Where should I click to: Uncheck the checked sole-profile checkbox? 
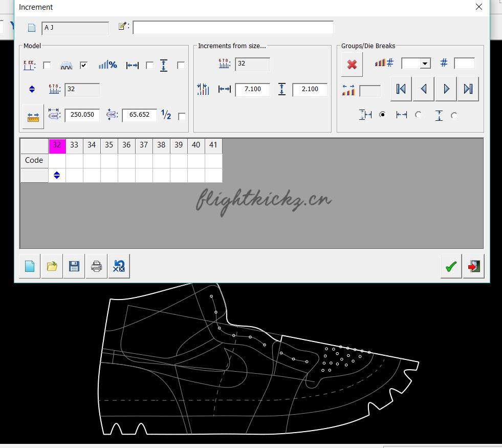click(84, 66)
